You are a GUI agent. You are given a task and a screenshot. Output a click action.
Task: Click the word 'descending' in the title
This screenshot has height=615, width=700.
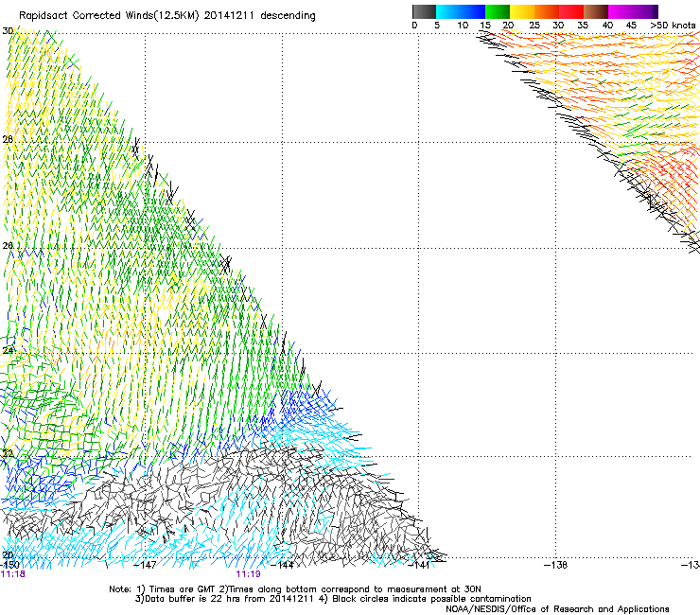[288, 16]
